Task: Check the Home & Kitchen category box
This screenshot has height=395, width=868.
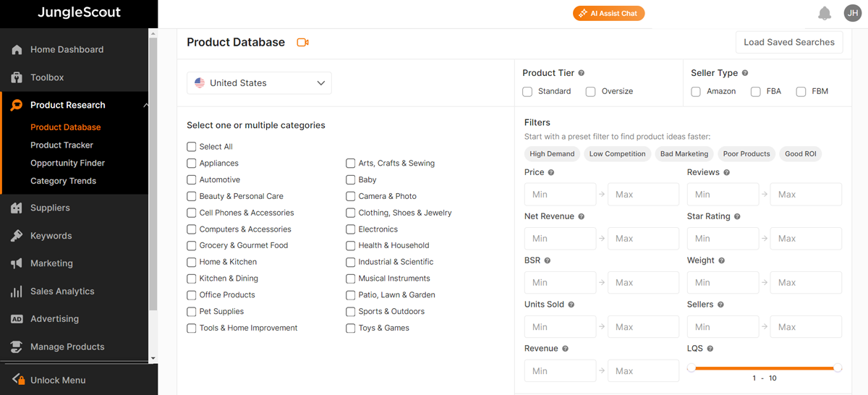Action: [192, 263]
